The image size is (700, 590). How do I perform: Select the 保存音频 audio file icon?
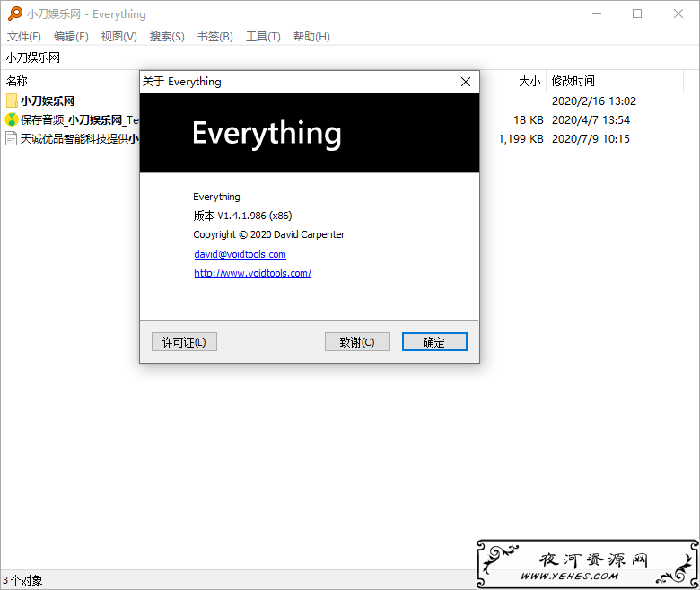pyautogui.click(x=12, y=119)
